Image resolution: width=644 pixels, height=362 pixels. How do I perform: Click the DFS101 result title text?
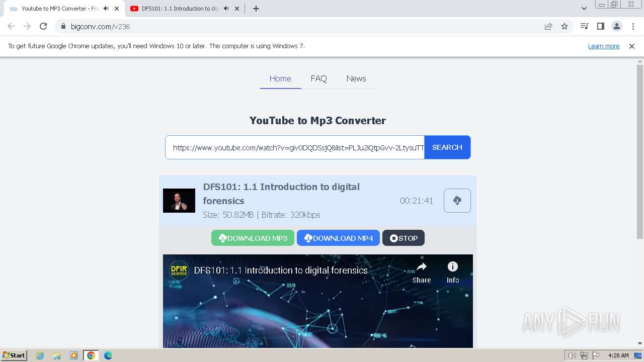[x=281, y=194]
